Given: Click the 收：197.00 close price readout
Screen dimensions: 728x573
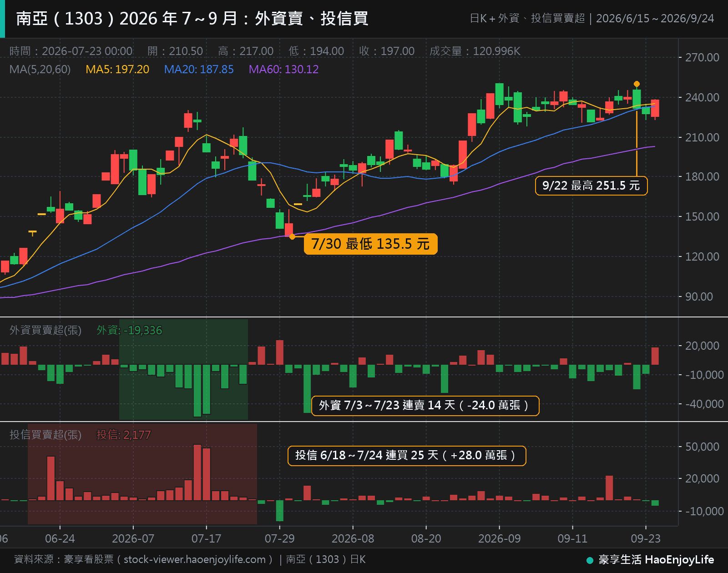Looking at the screenshot, I should tap(387, 51).
